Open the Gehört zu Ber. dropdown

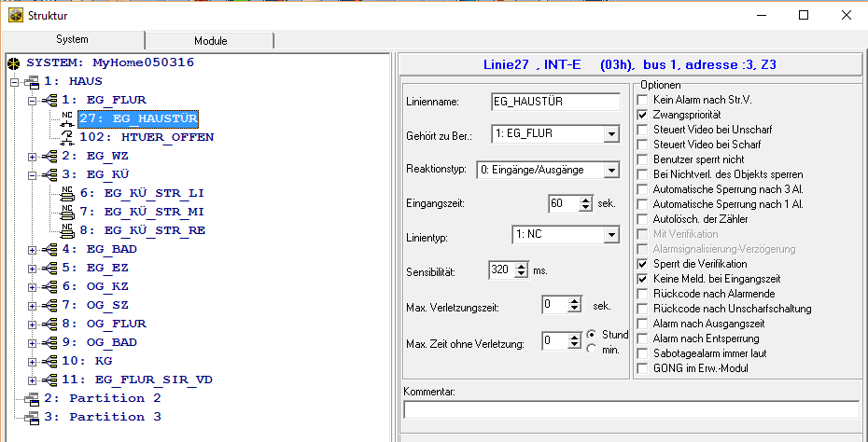click(x=610, y=134)
